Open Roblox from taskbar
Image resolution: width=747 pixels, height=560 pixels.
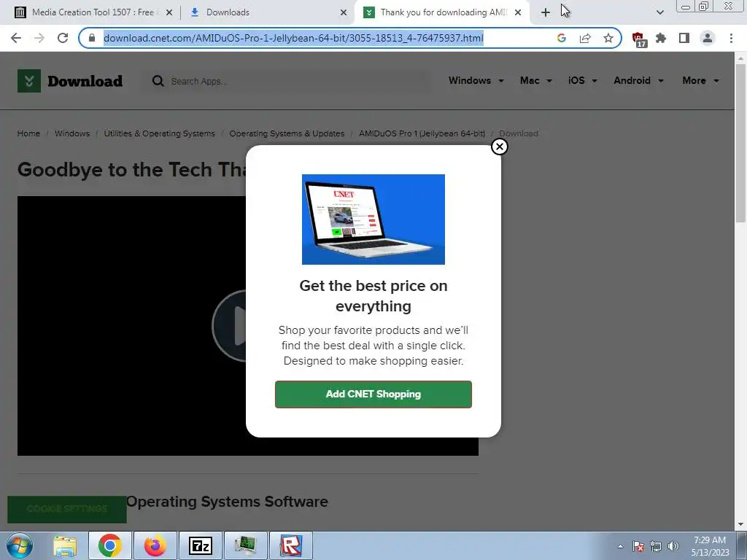coord(291,545)
